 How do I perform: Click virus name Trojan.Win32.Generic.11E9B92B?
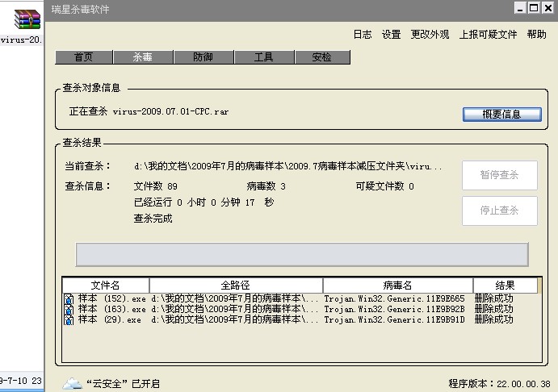394,309
